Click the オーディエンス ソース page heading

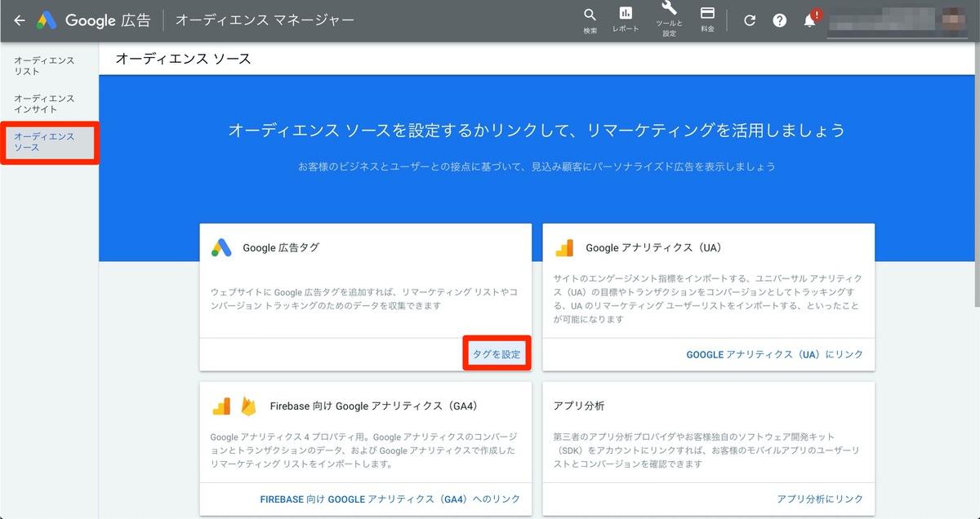tap(183, 59)
